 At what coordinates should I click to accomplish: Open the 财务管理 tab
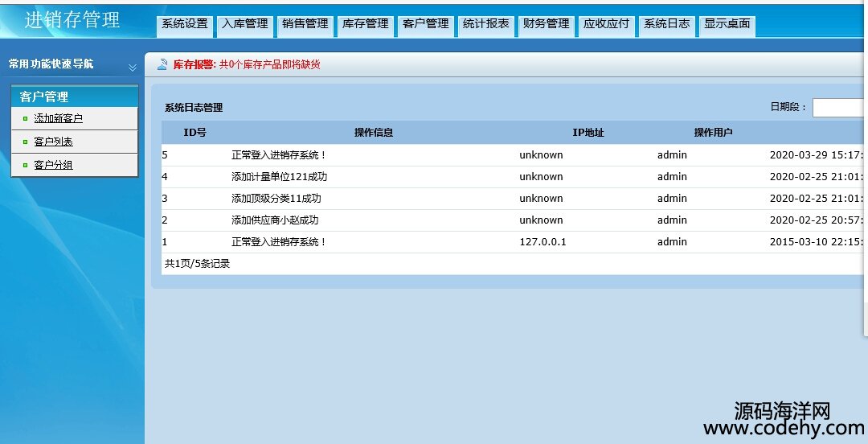547,24
